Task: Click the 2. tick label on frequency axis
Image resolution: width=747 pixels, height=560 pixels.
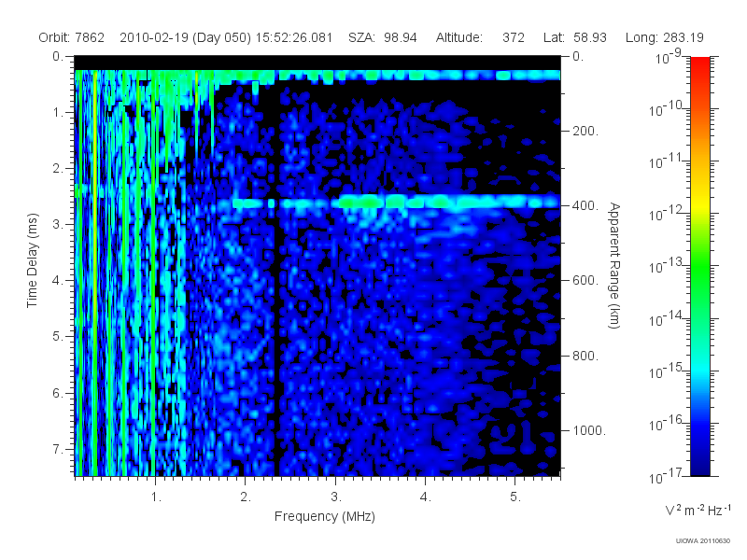Action: (246, 497)
